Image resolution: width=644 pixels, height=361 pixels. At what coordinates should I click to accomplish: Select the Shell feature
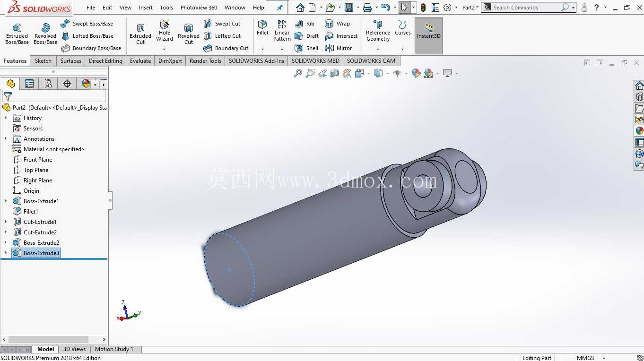(x=306, y=48)
